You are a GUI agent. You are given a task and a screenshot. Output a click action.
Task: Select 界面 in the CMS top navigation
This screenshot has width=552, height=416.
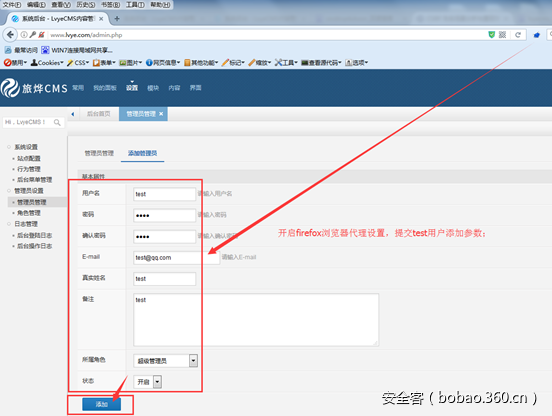[x=195, y=88]
